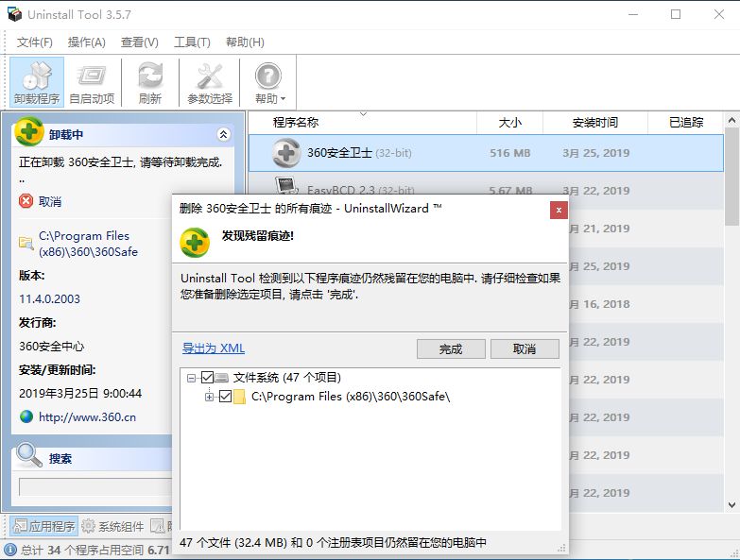
Task: Click the 月 16, 2018 date row
Action: (x=599, y=304)
